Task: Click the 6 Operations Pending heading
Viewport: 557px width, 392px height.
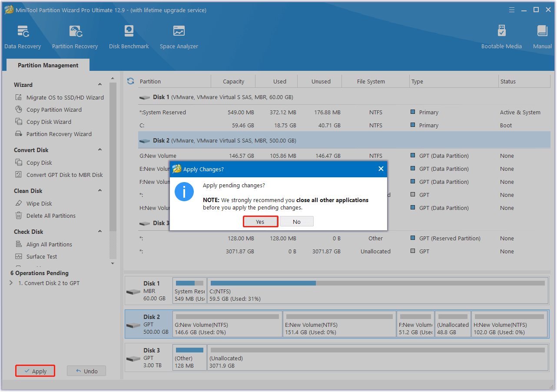Action: (x=40, y=273)
